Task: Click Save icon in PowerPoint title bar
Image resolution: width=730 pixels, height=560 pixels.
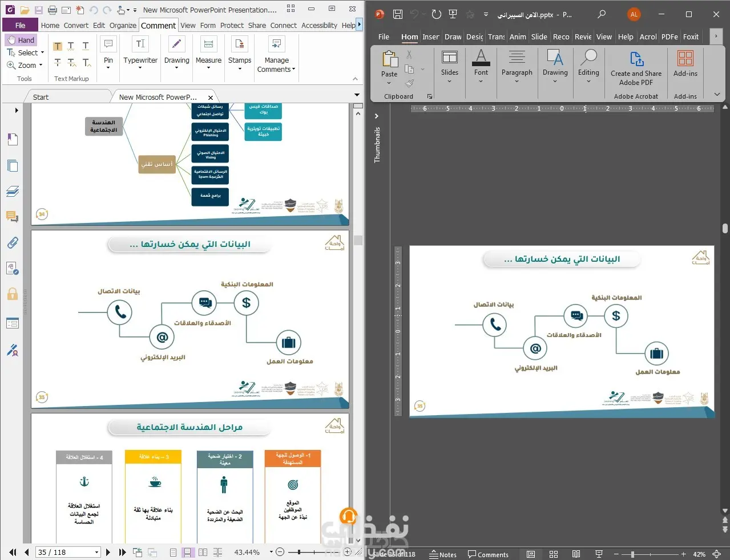Action: (398, 14)
